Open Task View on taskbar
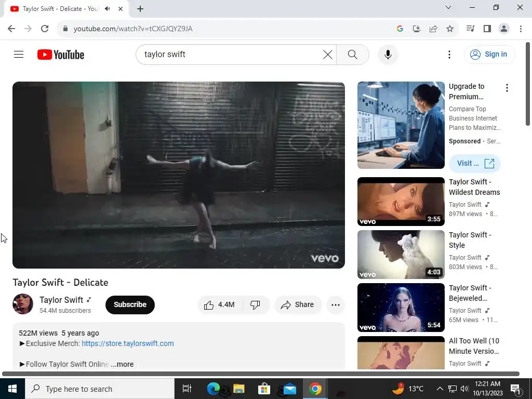 (187, 389)
